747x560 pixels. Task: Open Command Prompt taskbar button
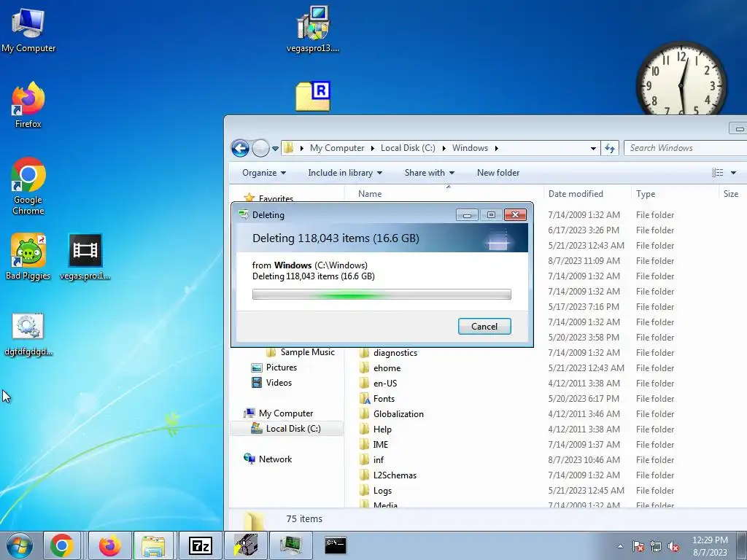(x=336, y=545)
